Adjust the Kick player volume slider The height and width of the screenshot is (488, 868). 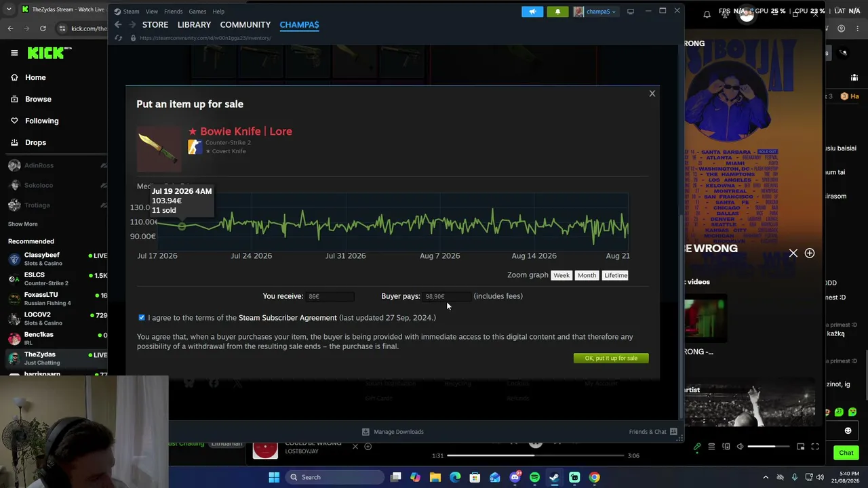769,447
